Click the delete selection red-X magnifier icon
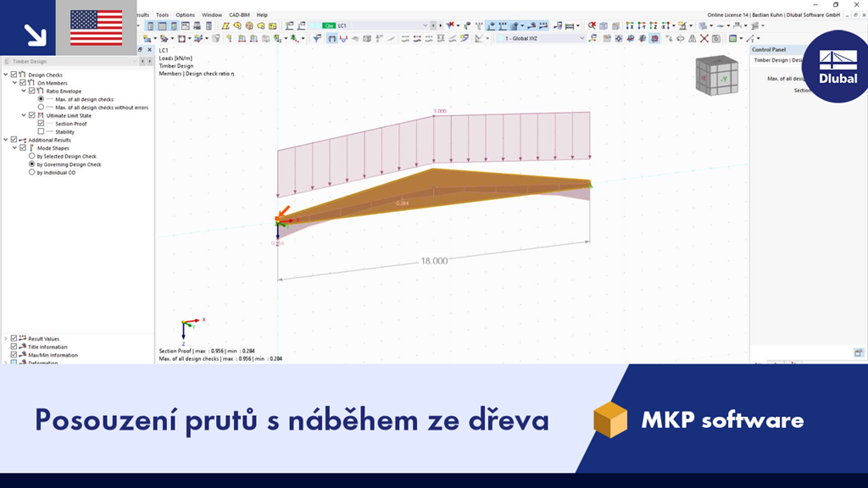 [592, 25]
